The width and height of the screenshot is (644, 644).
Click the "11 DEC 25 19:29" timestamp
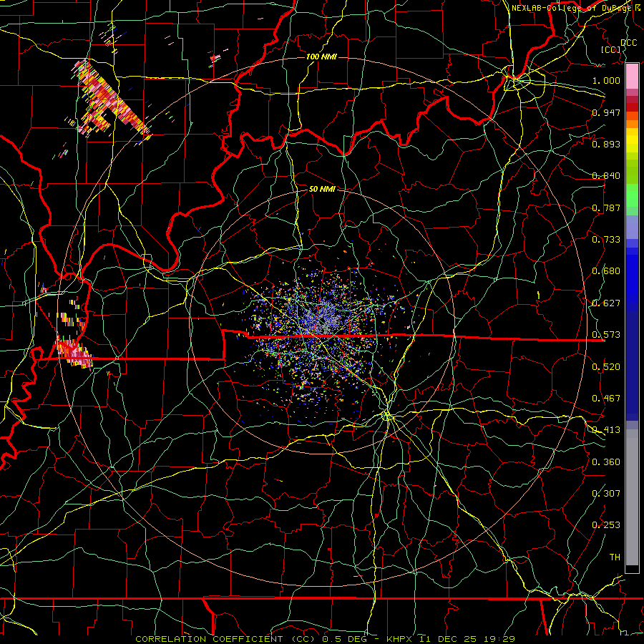[x=467, y=639]
